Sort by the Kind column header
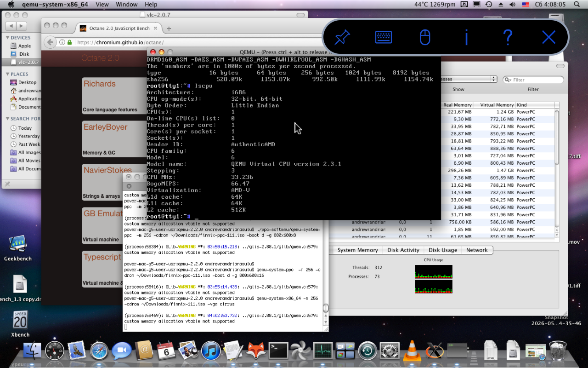Image resolution: width=588 pixels, height=368 pixels. [x=534, y=105]
